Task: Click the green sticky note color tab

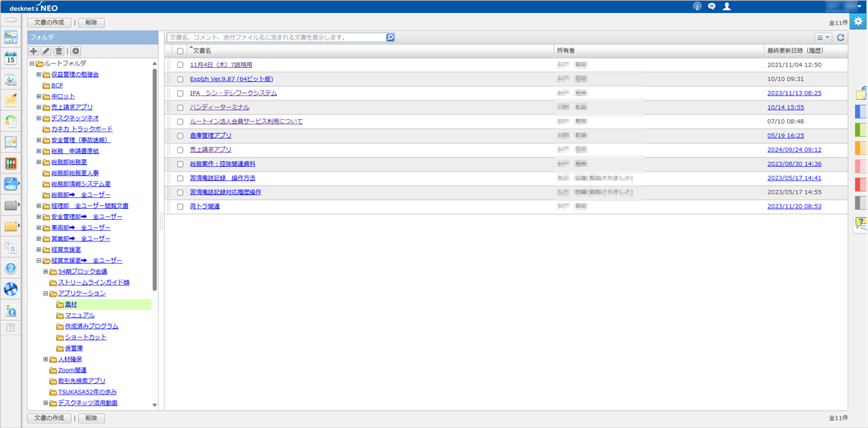Action: pos(861,130)
